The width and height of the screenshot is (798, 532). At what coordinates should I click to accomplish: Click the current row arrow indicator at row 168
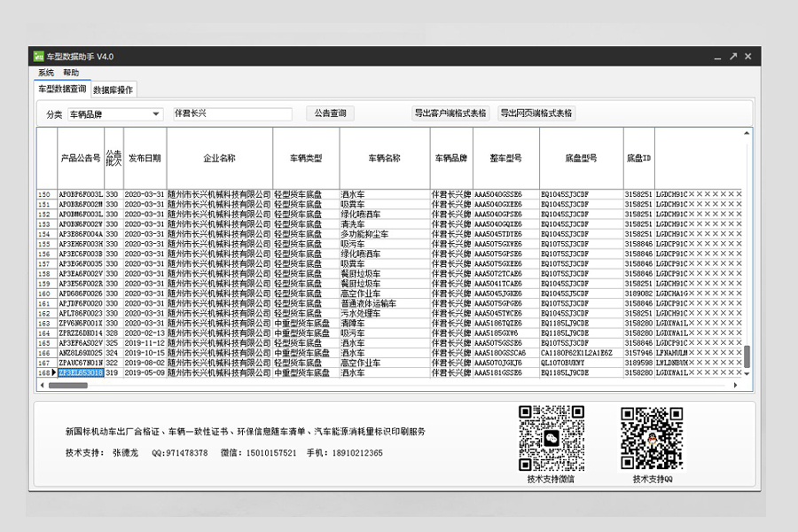(x=53, y=373)
